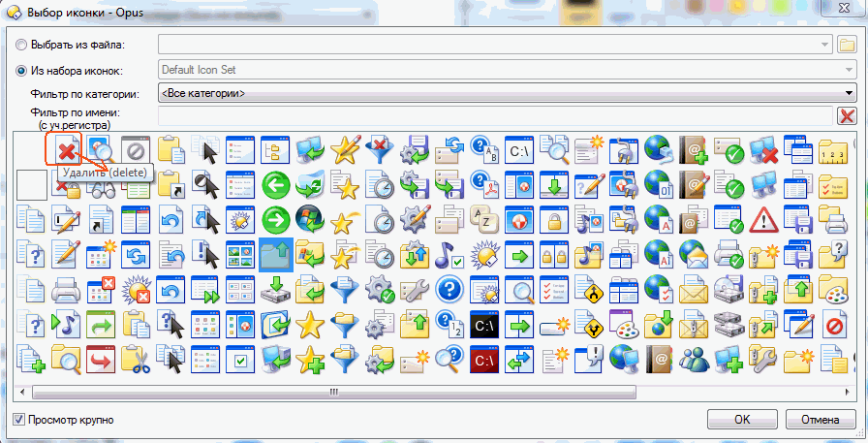Click the highlighted folder-up icon
This screenshot has width=868, height=443.
275,254
